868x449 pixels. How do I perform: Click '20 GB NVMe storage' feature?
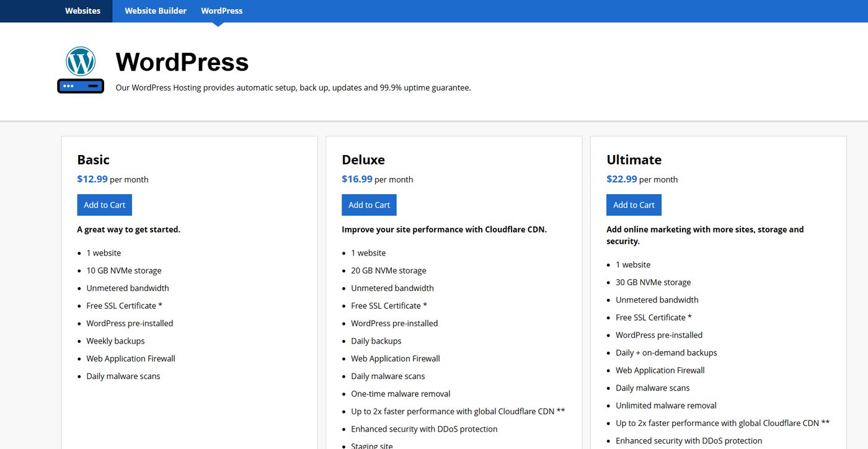[x=389, y=270]
